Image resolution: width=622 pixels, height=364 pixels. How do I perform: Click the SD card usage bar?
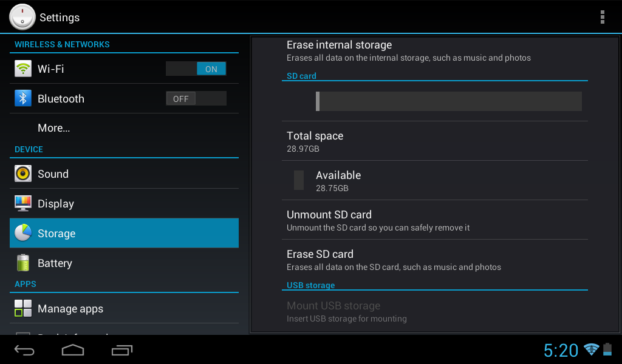coord(449,101)
